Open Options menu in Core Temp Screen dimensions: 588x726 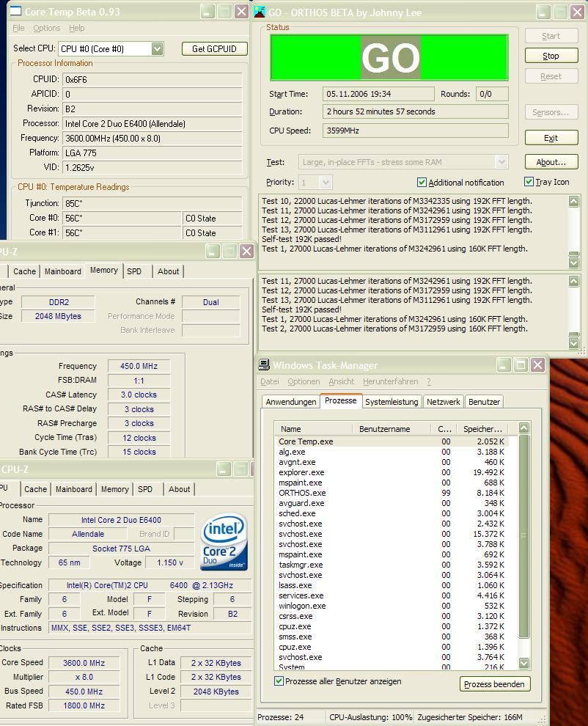coord(47,29)
